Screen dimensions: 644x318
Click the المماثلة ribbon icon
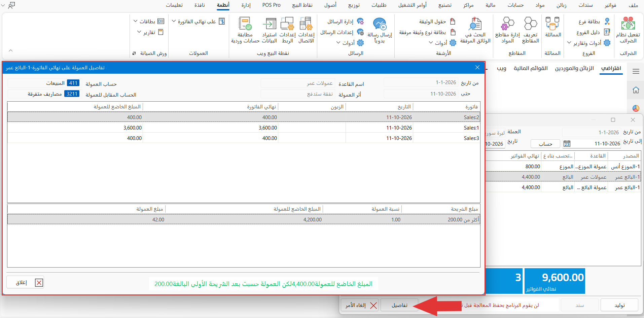(553, 27)
